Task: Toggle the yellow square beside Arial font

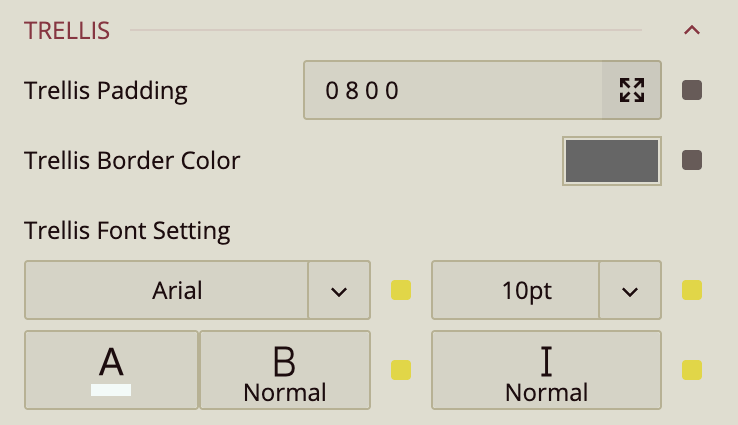Action: coord(401,291)
